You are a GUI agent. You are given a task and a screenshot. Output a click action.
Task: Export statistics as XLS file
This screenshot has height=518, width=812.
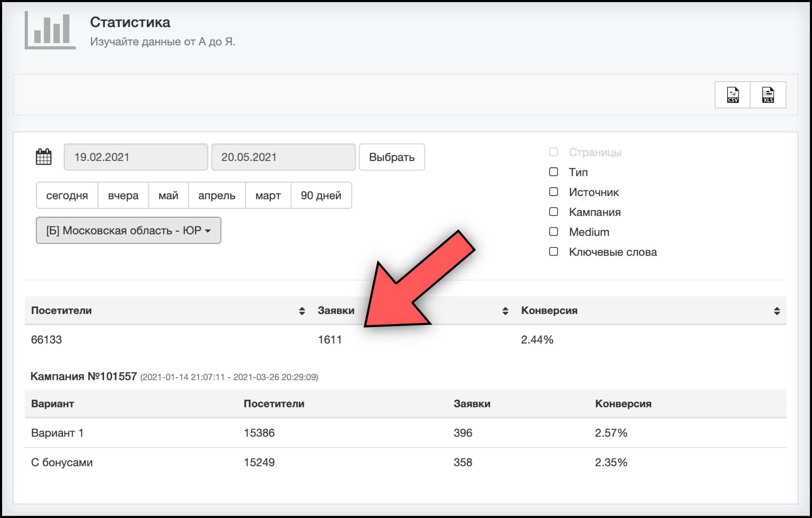pos(768,95)
